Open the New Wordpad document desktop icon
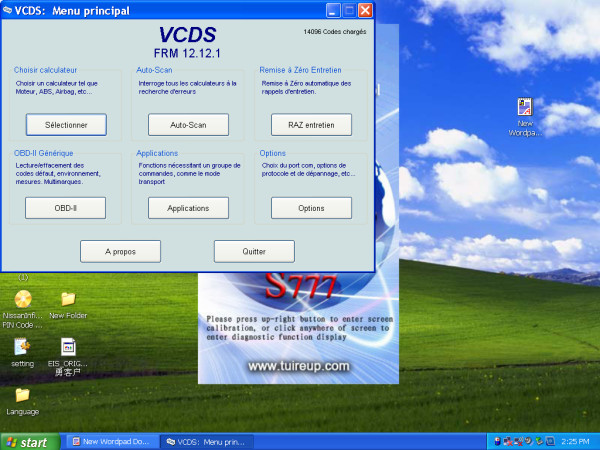600x450 pixels. (x=526, y=108)
